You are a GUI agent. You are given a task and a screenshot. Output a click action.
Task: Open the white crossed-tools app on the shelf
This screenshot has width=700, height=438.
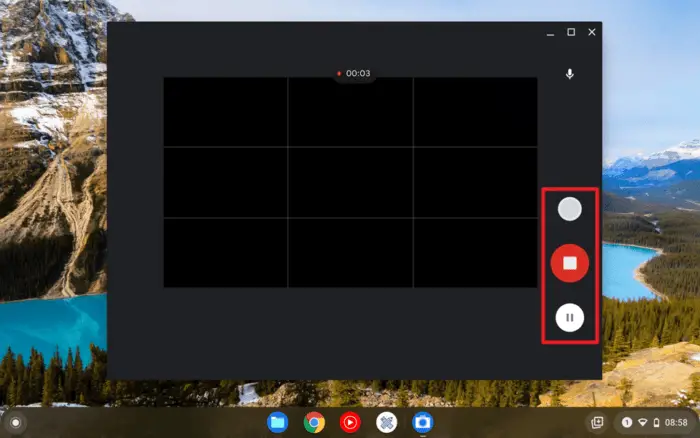click(x=386, y=422)
